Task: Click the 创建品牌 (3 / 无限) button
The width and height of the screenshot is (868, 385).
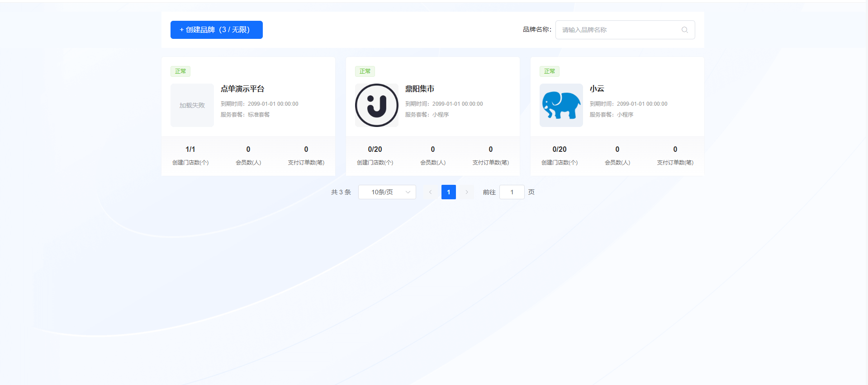Action: tap(216, 30)
